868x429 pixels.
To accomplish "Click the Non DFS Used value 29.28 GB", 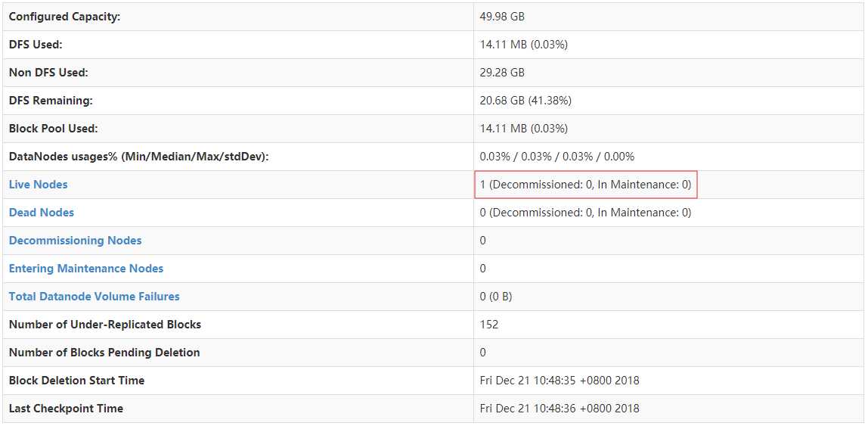I will click(502, 73).
